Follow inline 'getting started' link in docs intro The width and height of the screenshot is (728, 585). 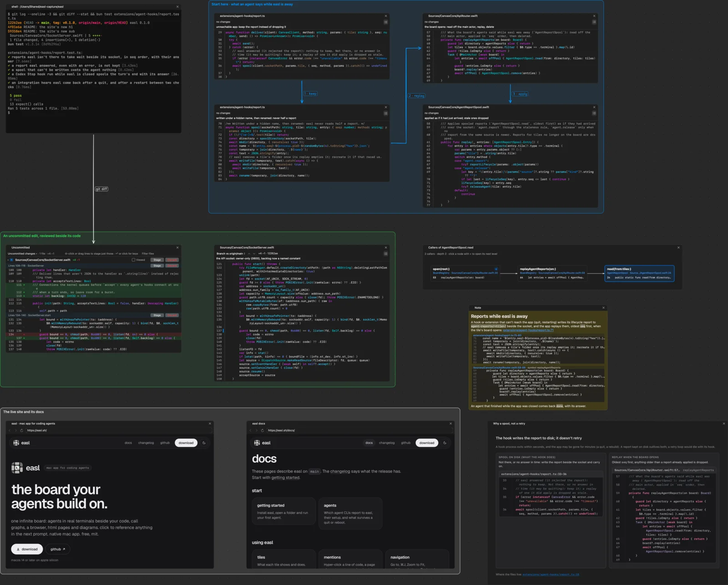285,478
